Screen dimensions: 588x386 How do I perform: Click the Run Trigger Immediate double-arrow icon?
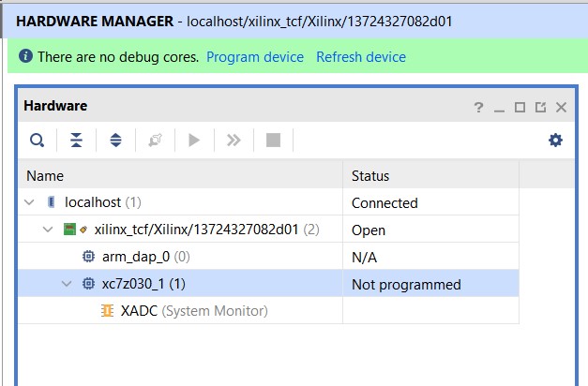tap(234, 141)
